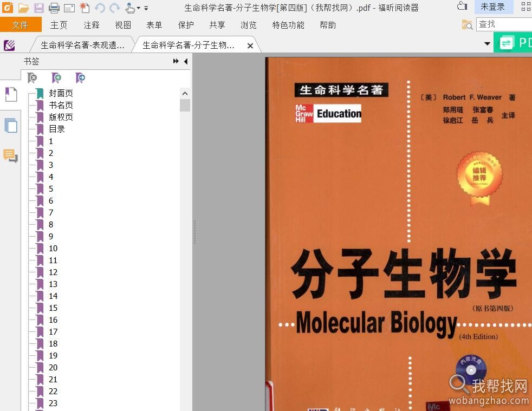The width and height of the screenshot is (532, 411).
Task: Click bookmark ribbon icon beside 14
Action: coord(40,296)
